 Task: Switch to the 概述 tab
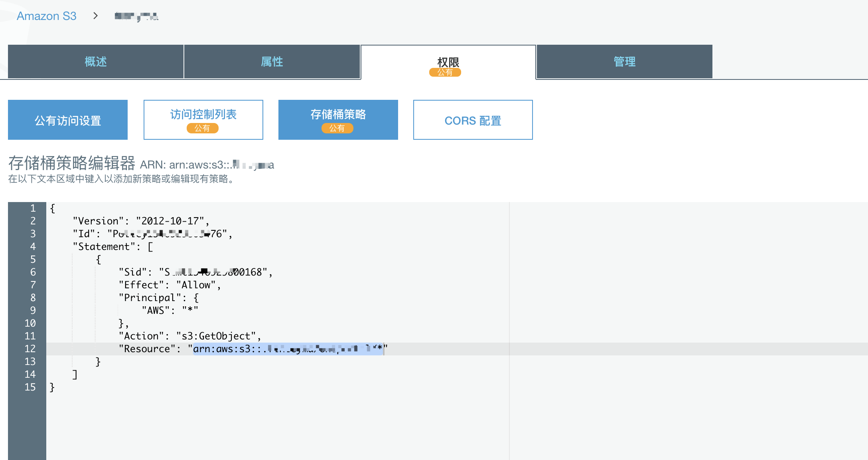point(96,61)
